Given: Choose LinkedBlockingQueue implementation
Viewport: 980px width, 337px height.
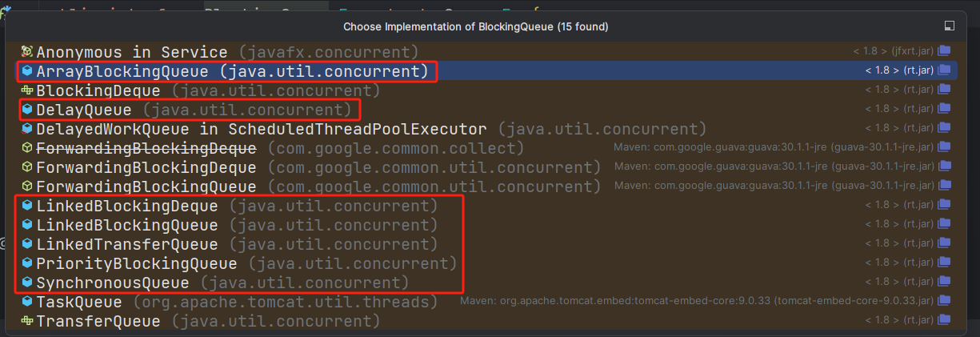Looking at the screenshot, I should 127,225.
